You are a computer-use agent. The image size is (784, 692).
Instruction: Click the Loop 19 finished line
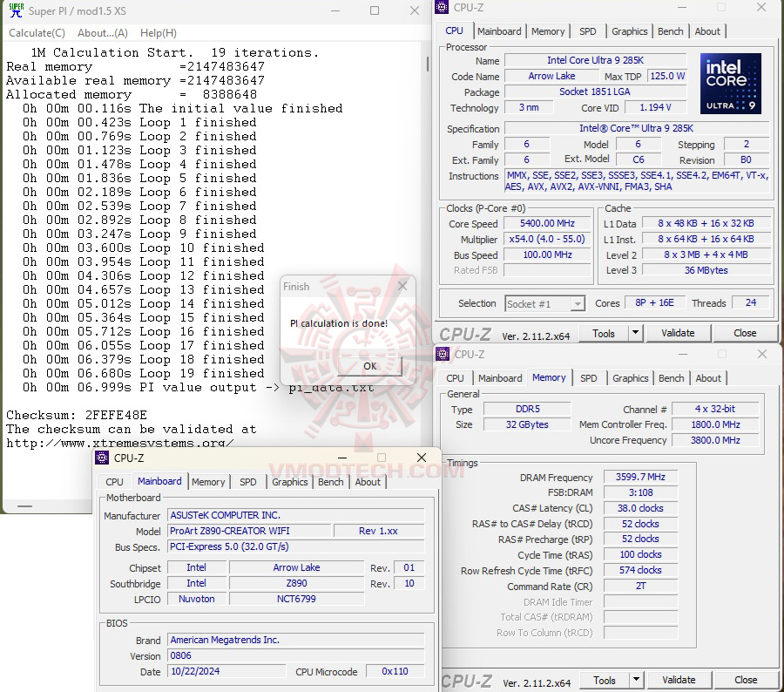pos(144,373)
